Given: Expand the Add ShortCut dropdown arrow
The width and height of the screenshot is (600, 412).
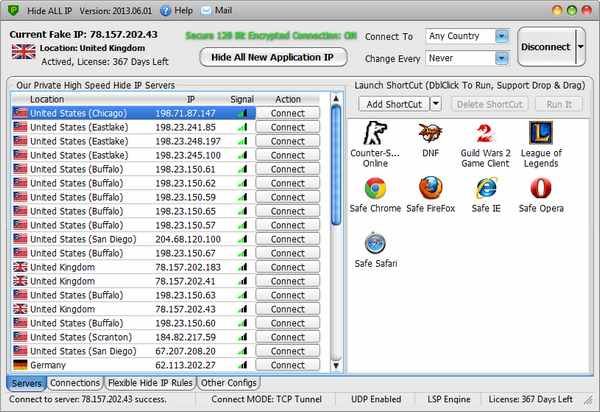Looking at the screenshot, I should [436, 104].
